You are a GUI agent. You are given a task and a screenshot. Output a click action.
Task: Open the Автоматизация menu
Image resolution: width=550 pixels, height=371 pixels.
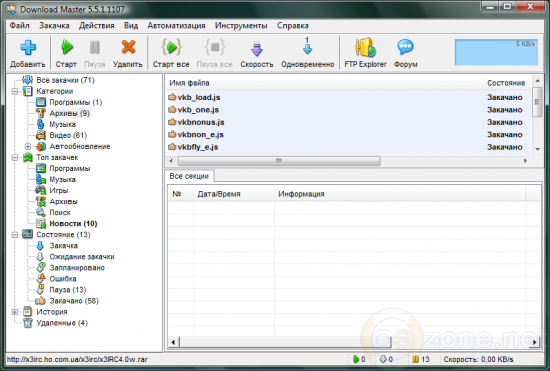(x=176, y=26)
